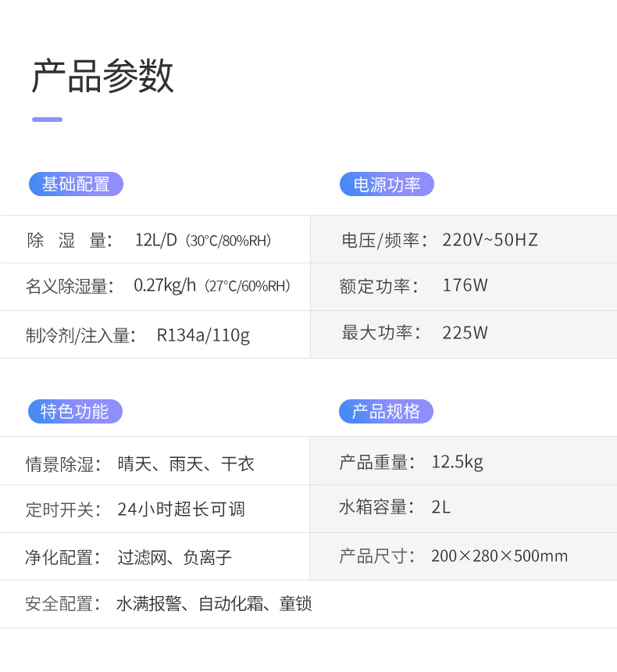
Task: Click the 176W rated power value
Action: coord(465,285)
